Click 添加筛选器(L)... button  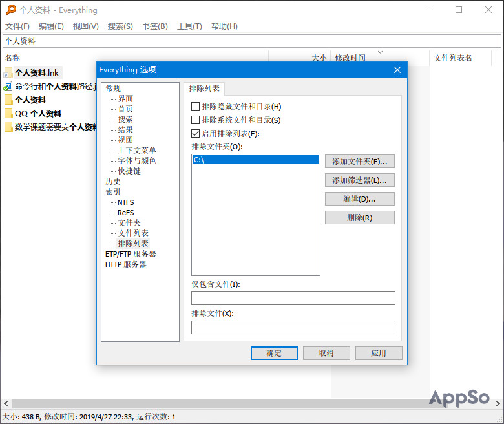pos(360,180)
